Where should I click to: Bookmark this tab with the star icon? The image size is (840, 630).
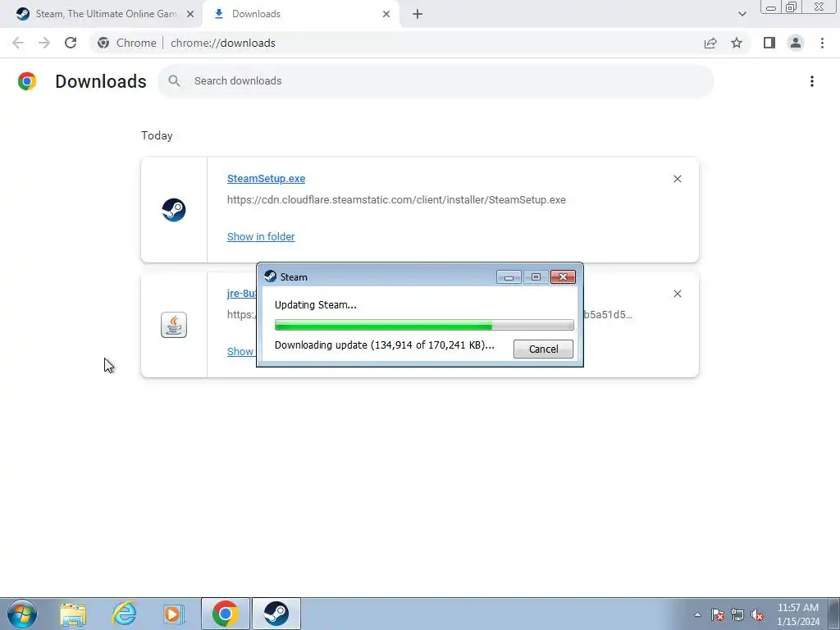(x=737, y=43)
